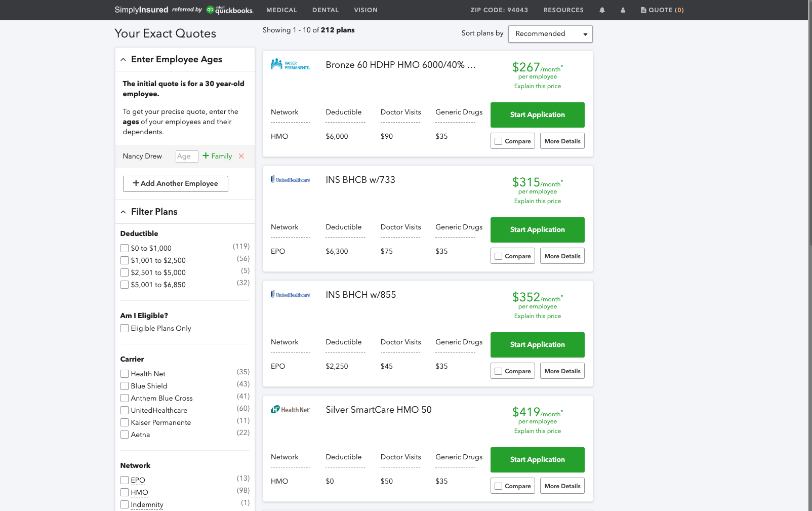Click the notifications bell icon

(602, 10)
